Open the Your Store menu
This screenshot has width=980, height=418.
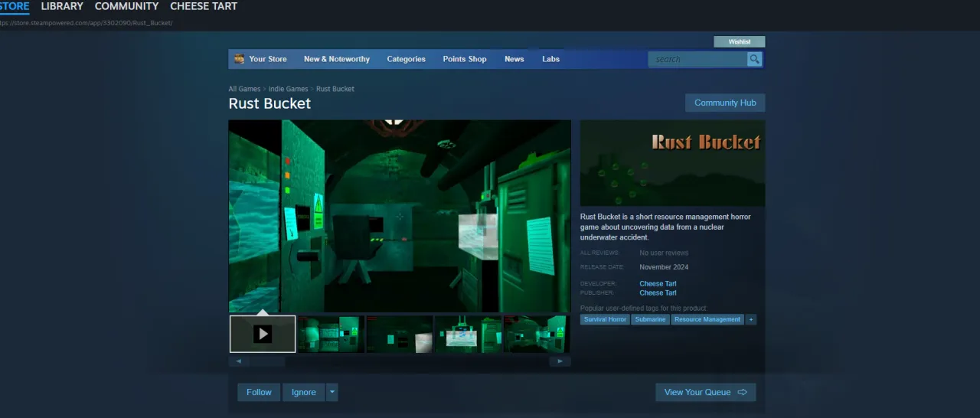pyautogui.click(x=267, y=59)
